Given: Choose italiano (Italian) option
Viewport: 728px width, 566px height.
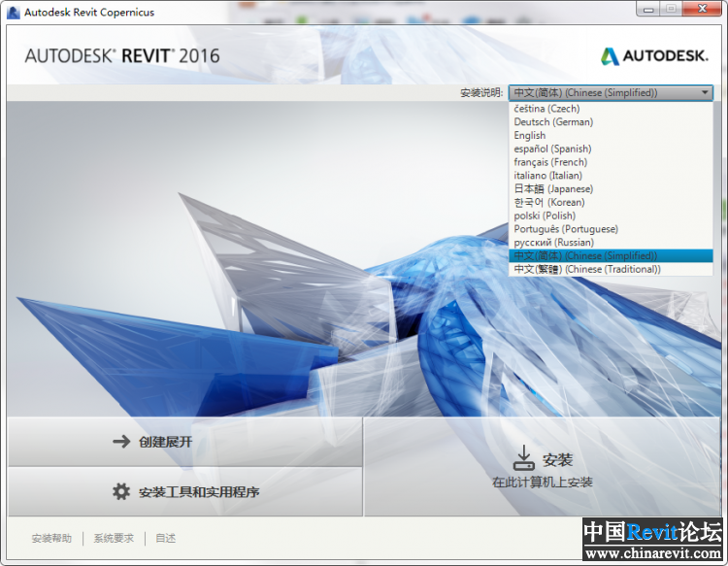Looking at the screenshot, I should pos(611,176).
